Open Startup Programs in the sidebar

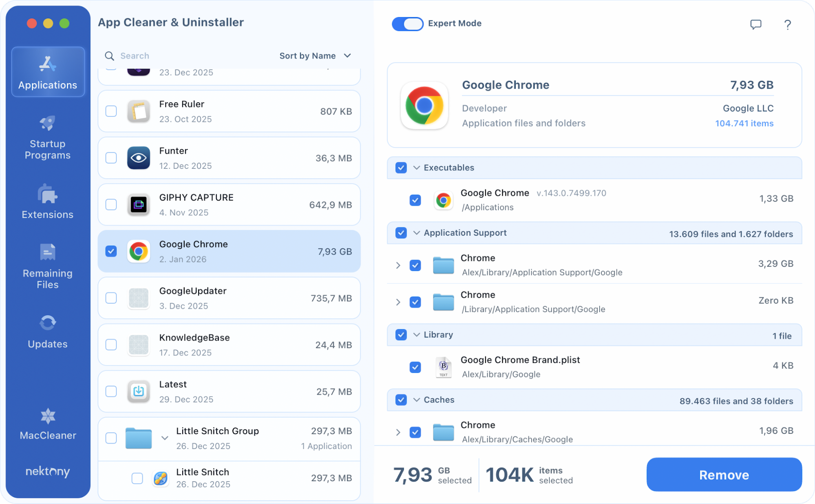pos(48,138)
